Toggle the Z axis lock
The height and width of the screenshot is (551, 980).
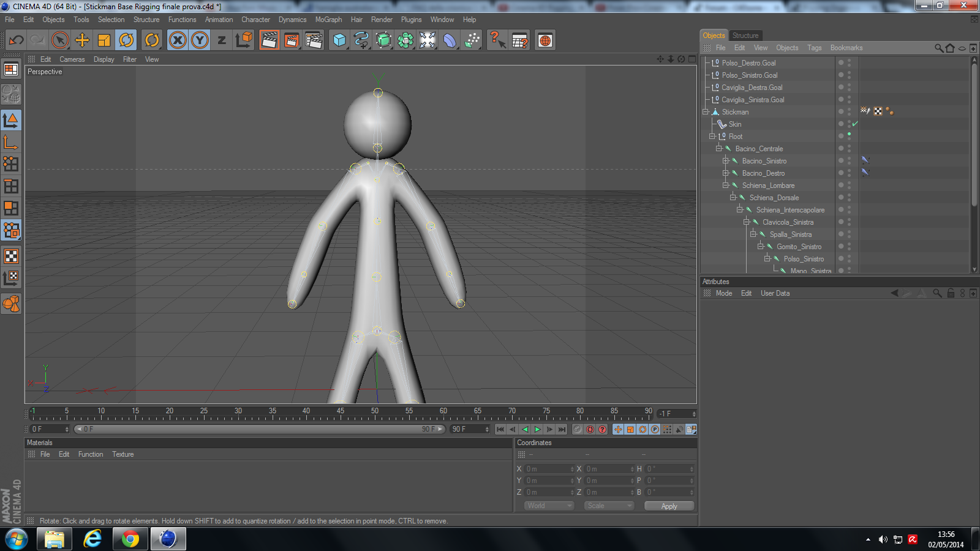[x=222, y=40]
